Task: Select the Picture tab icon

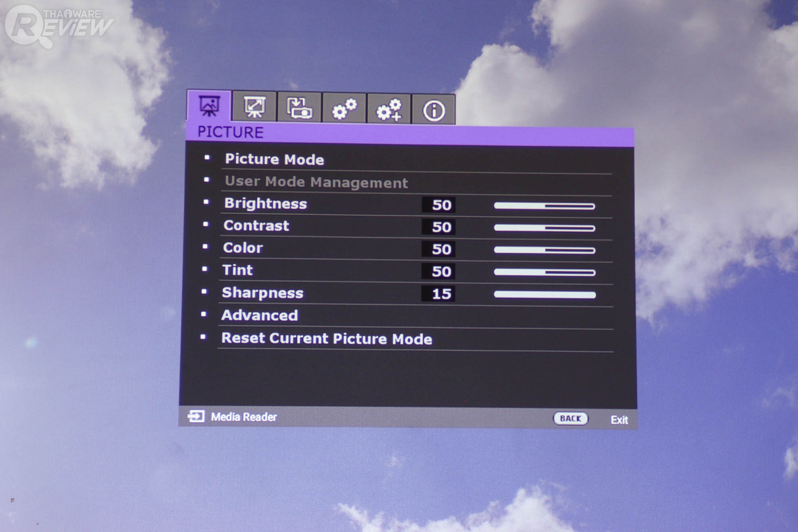Action: tap(209, 107)
